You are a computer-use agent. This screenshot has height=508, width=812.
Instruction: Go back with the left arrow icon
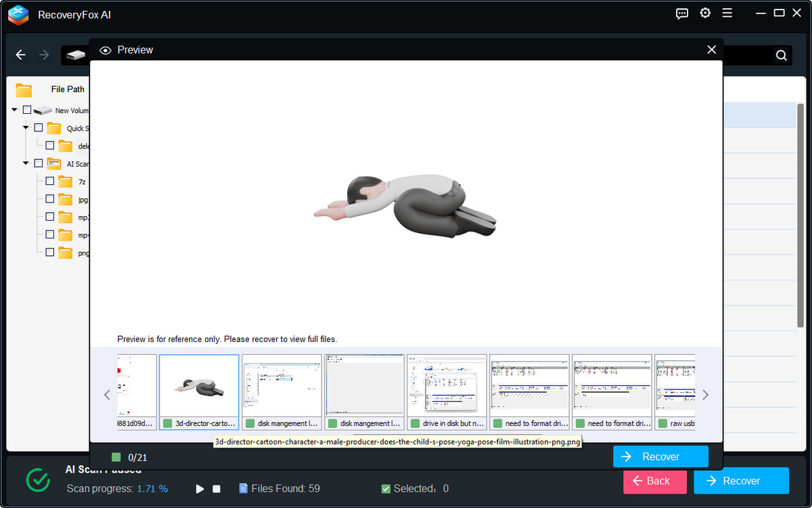click(21, 55)
